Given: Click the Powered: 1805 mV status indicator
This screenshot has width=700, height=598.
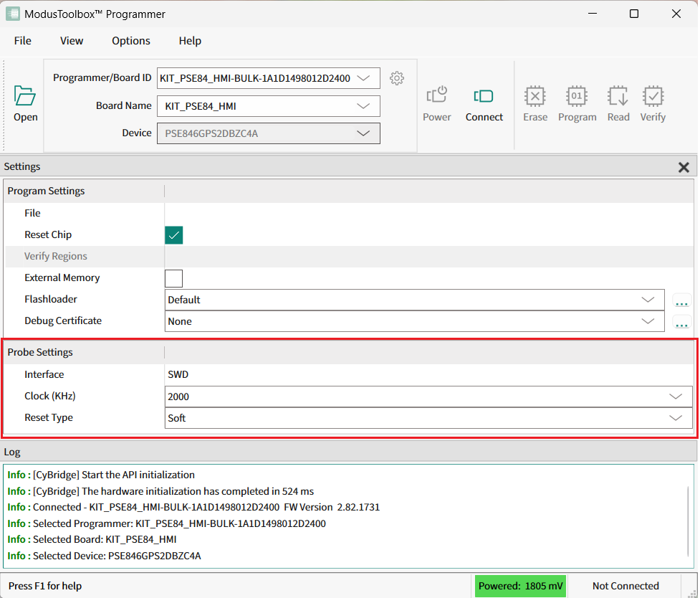Looking at the screenshot, I should tap(520, 586).
